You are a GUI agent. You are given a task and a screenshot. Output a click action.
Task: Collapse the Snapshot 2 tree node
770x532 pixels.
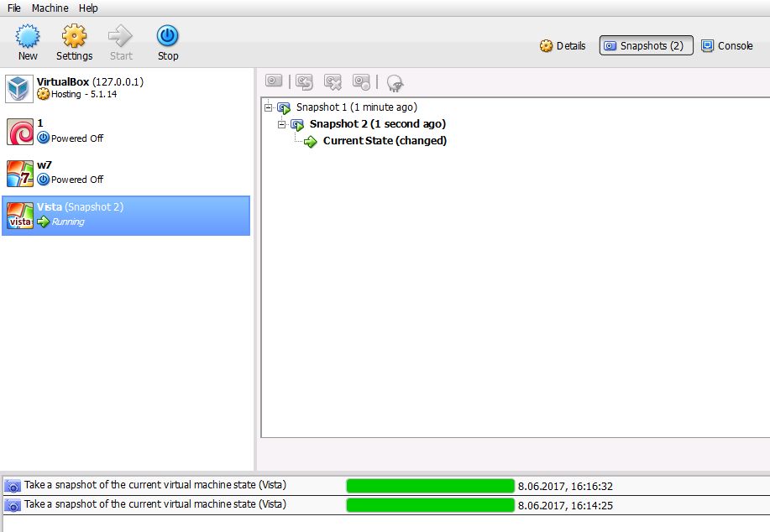(281, 124)
